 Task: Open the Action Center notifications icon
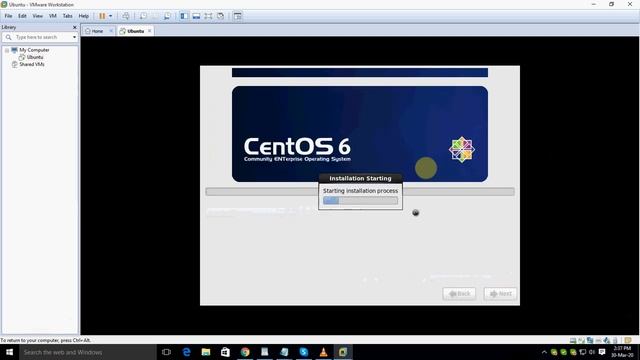[602, 352]
